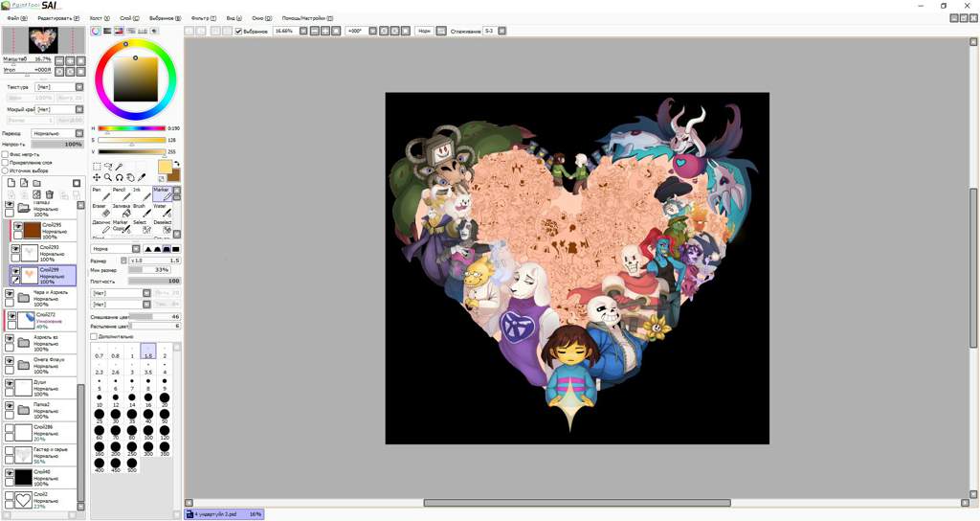
Task: Select brush size 1.5 preset
Action: pos(148,351)
